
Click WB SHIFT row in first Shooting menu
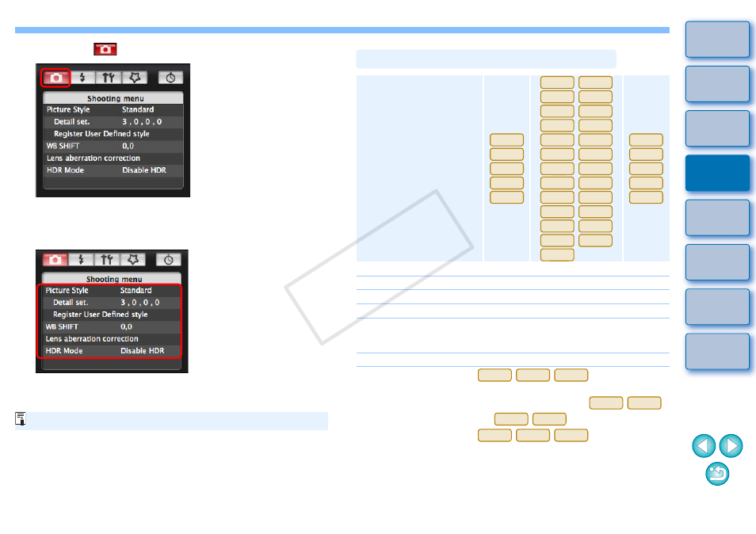click(113, 146)
